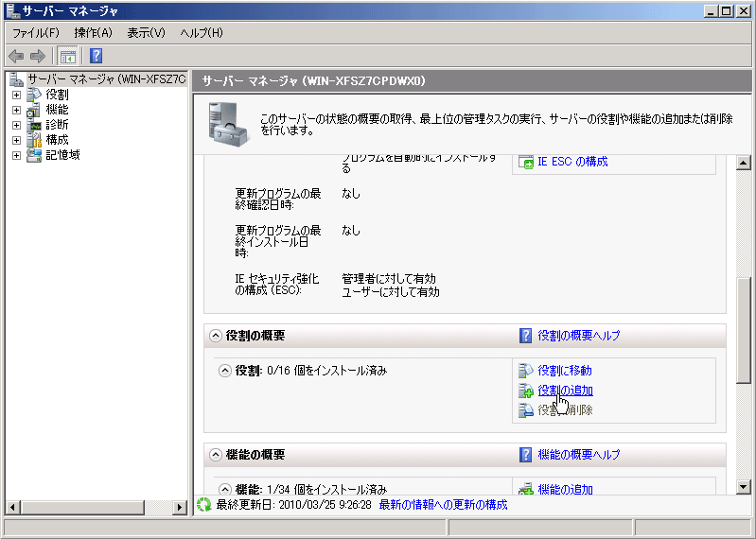Image resolution: width=756 pixels, height=539 pixels.
Task: Click the 役割の追加 link
Action: click(565, 391)
